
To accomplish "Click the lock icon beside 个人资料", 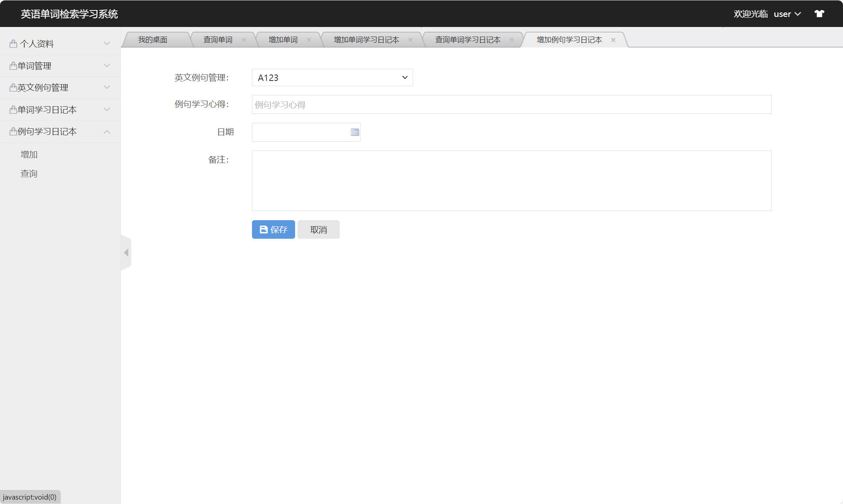I will [x=12, y=43].
